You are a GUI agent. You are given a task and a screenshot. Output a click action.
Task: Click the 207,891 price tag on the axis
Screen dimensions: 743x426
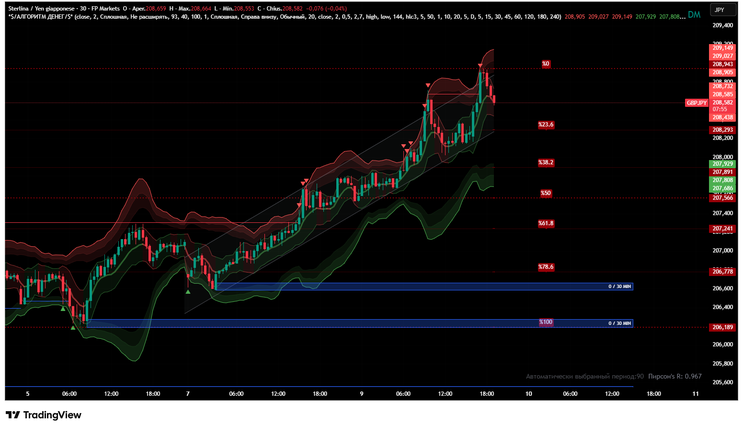click(x=722, y=172)
